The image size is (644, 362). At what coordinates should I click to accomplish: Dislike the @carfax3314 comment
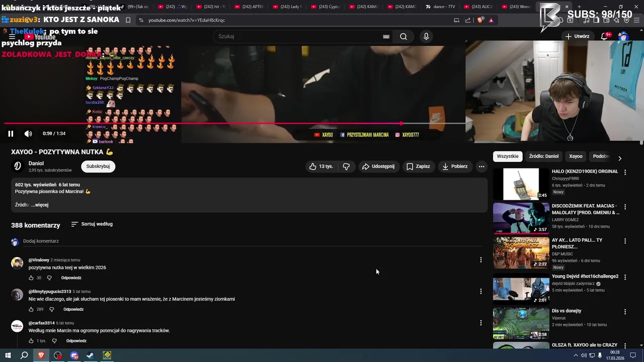point(54,341)
